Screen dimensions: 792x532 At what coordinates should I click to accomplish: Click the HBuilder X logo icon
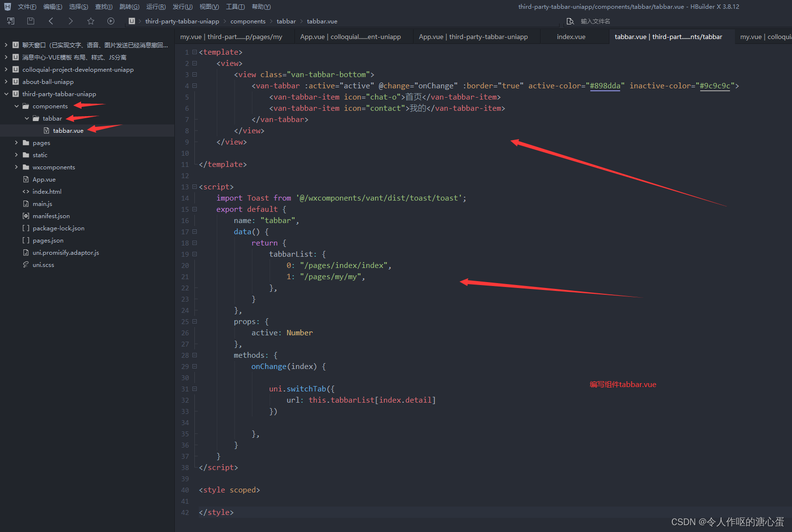7,7
